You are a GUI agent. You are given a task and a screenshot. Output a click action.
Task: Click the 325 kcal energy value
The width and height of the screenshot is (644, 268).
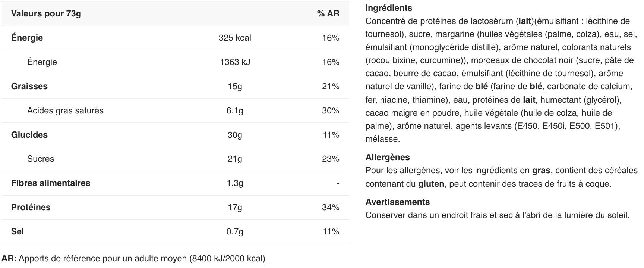(235, 38)
